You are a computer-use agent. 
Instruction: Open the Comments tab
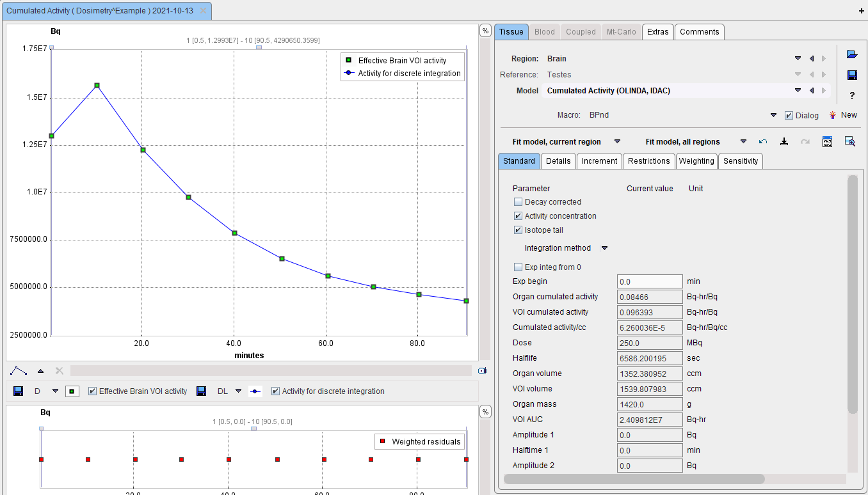pos(700,32)
